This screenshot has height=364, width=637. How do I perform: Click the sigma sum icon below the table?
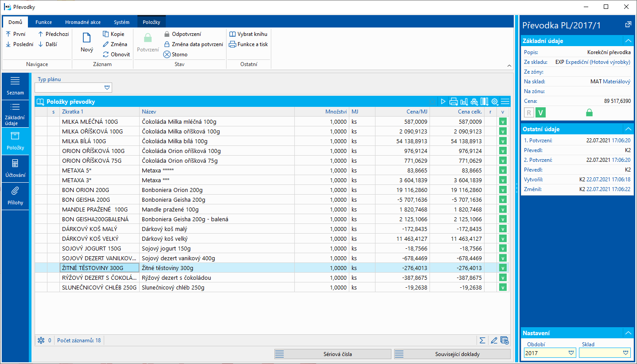point(482,341)
